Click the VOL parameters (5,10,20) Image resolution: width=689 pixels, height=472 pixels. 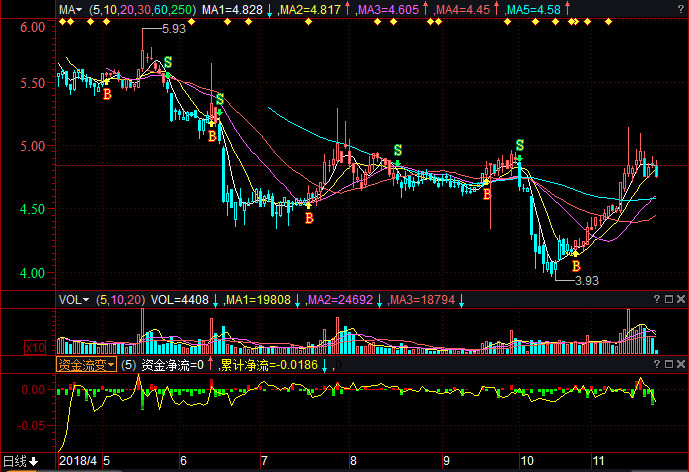[x=120, y=299]
